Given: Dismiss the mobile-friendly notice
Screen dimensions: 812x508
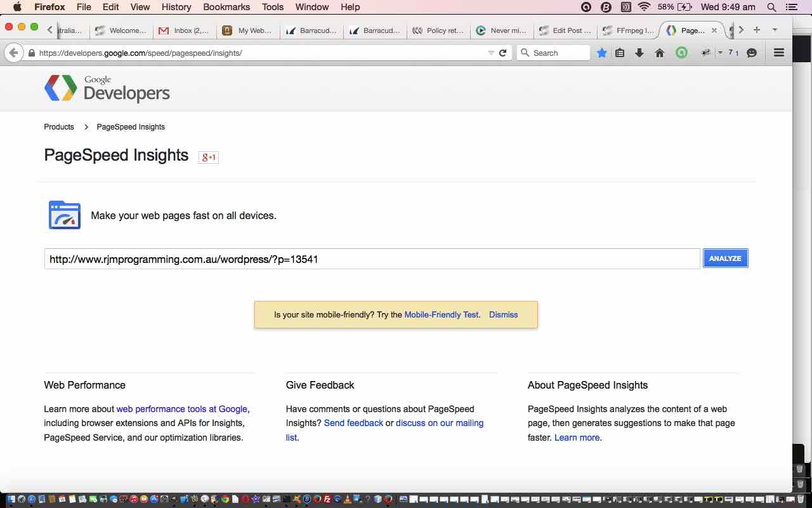Looking at the screenshot, I should pos(503,314).
